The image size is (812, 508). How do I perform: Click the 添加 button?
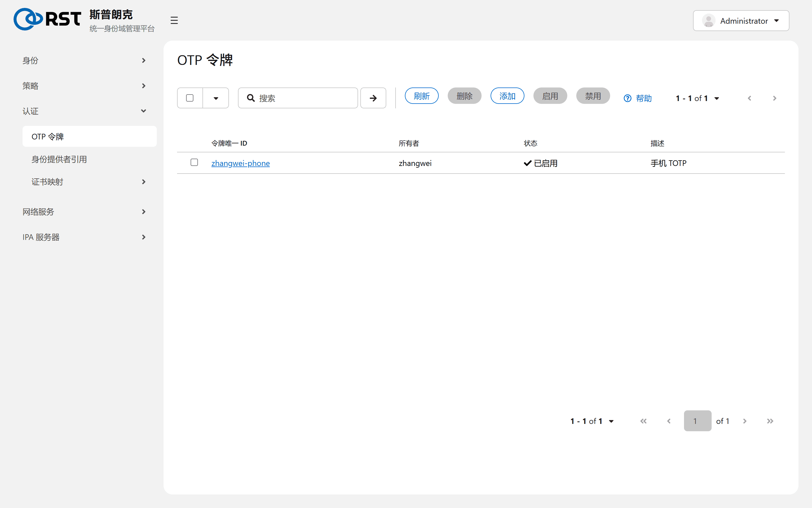tap(507, 96)
